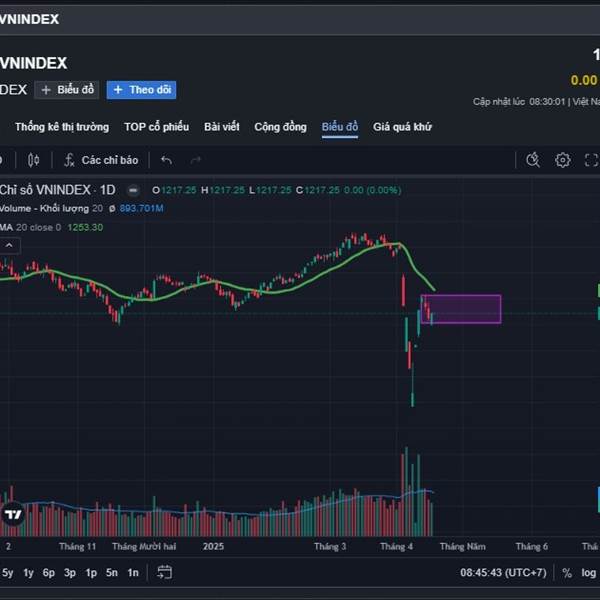The image size is (600, 600).
Task: Set the chart range to 1n
Action: 133,572
